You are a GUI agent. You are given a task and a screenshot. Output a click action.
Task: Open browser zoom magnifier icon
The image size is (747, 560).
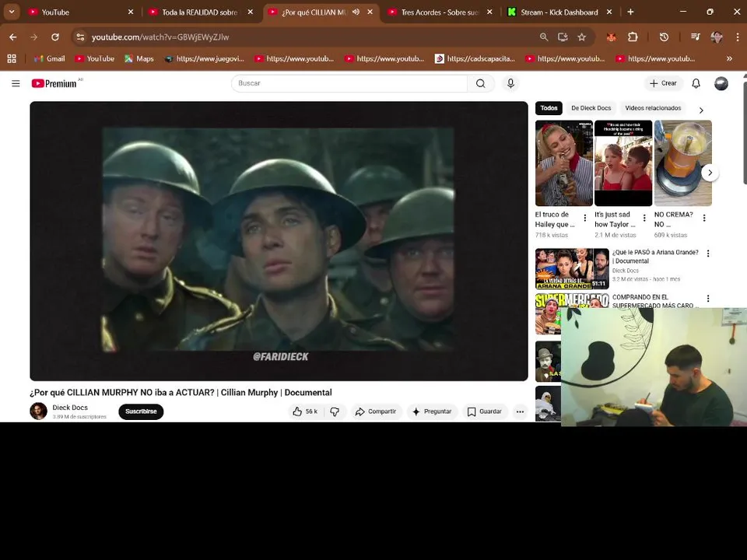click(544, 37)
